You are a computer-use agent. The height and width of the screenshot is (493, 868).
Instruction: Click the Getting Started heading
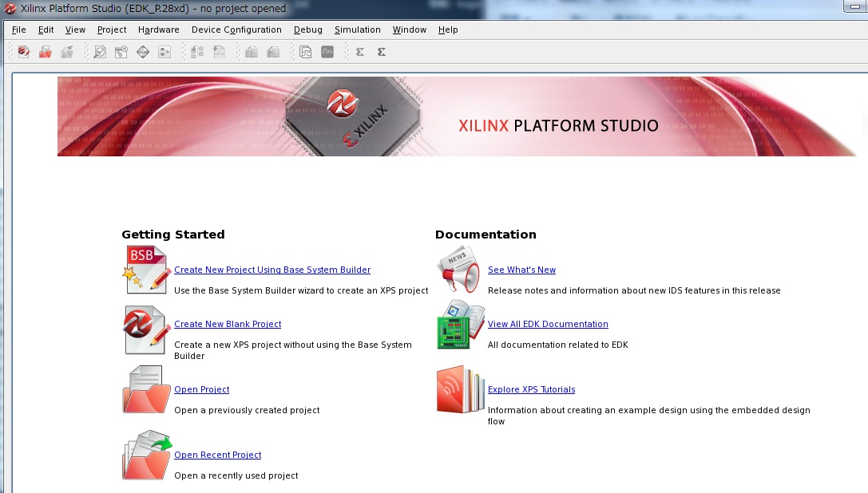click(173, 235)
